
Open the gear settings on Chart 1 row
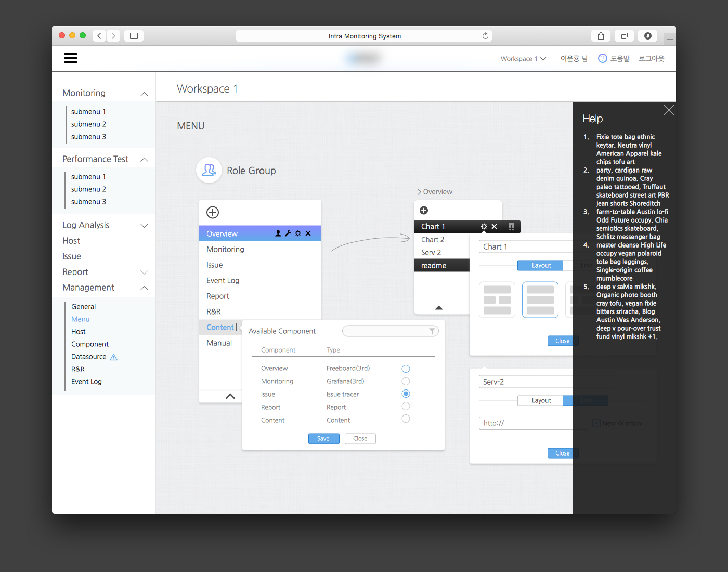[484, 227]
